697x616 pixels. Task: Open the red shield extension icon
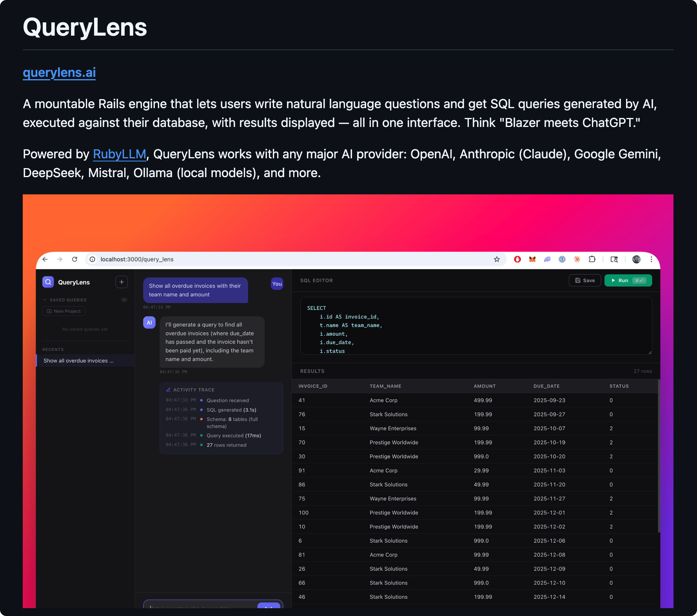(x=517, y=259)
